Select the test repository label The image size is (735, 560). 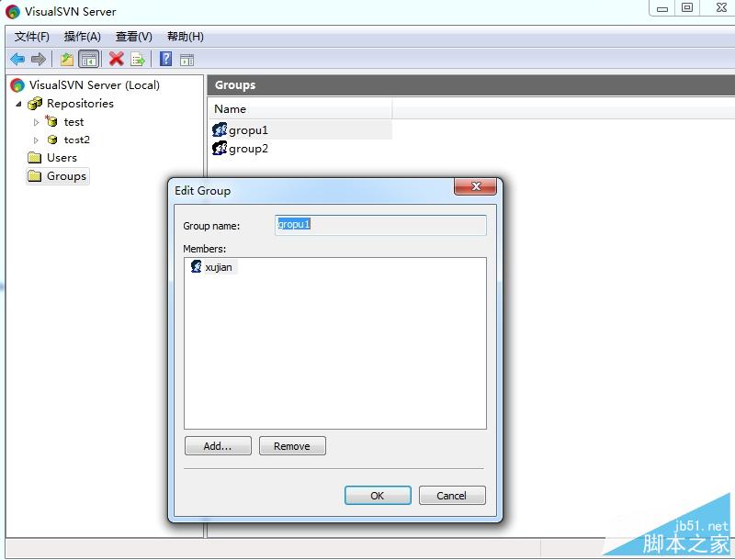[x=74, y=122]
